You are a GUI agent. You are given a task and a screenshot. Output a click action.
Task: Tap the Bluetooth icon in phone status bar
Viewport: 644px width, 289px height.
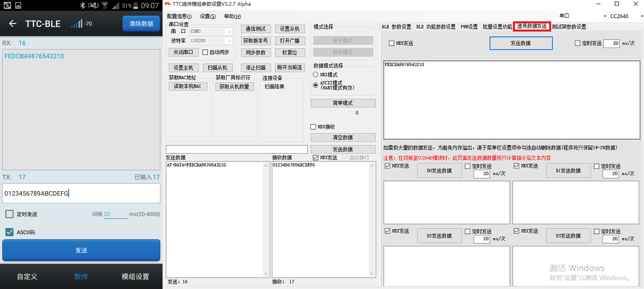pos(82,5)
